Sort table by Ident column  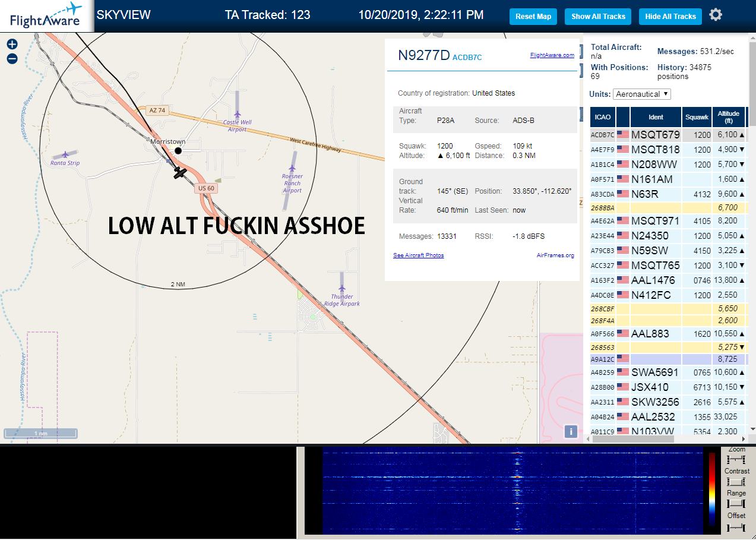[656, 117]
